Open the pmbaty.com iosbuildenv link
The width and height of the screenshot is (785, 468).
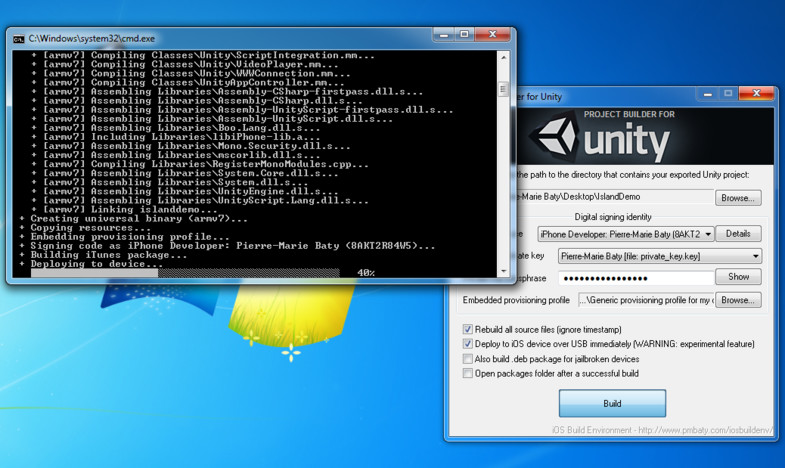point(662,430)
